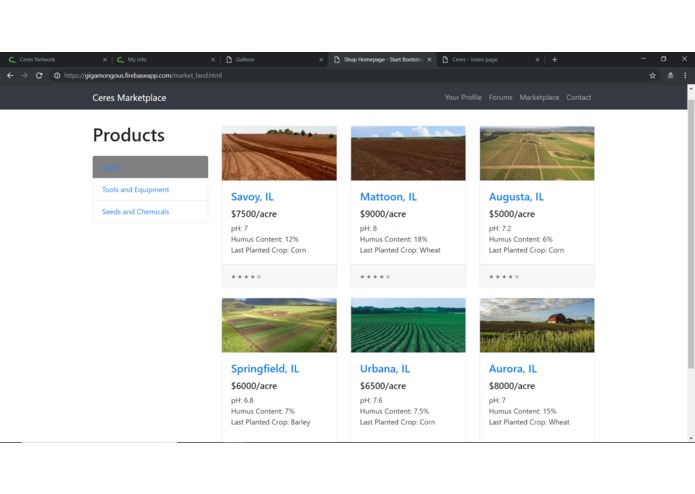Click the Springfield, IL field photo
Viewport: 695px width, 494px height.
click(279, 325)
